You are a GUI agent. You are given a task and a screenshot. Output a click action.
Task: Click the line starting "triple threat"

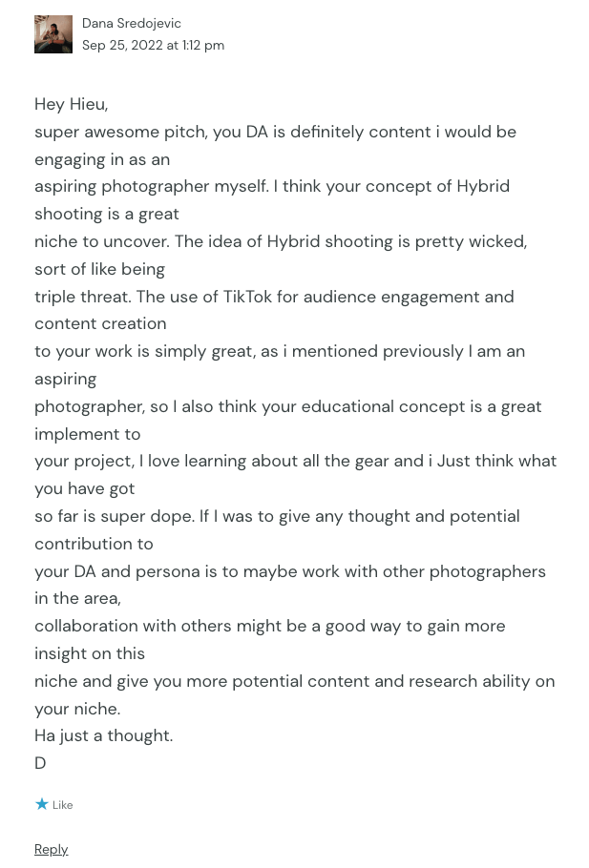point(274,297)
